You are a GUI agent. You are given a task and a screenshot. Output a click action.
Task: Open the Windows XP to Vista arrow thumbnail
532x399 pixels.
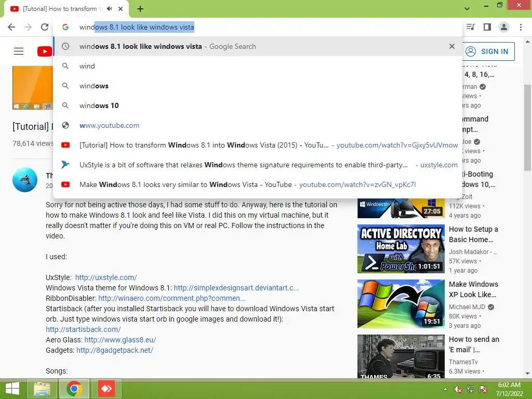coord(401,303)
